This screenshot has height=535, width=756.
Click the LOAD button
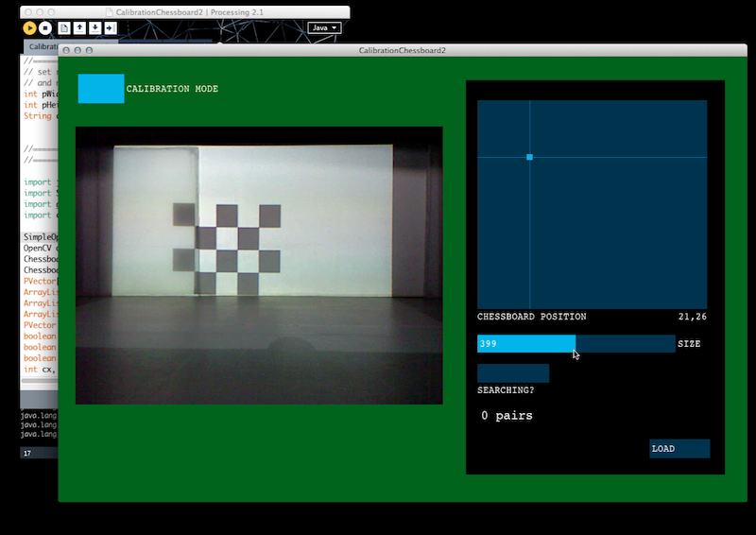point(679,448)
